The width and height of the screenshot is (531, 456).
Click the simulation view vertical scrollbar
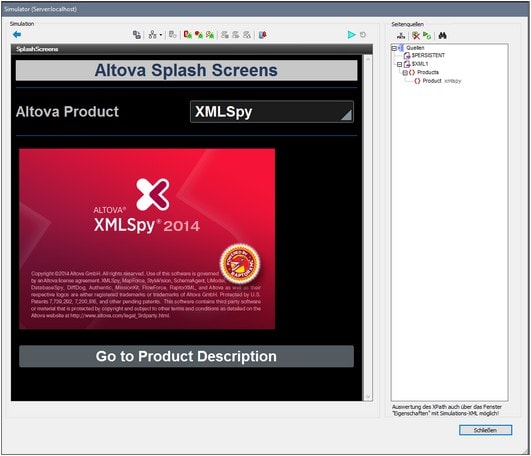[368, 227]
